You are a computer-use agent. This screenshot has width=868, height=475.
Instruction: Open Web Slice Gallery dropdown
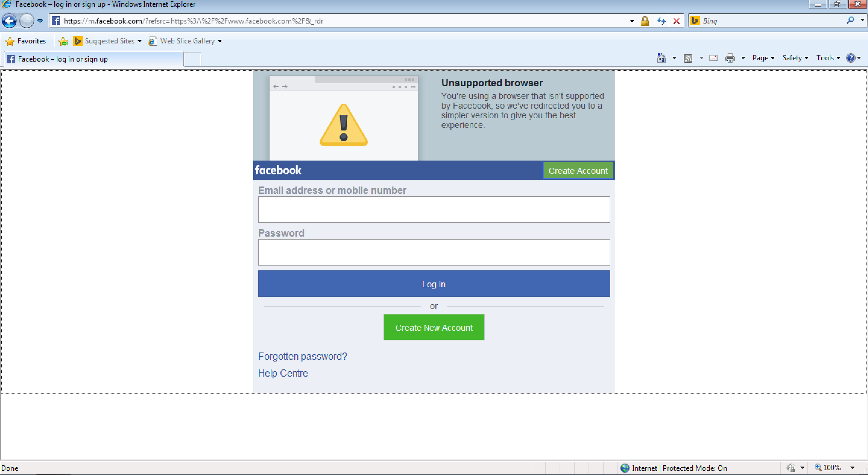pos(185,41)
